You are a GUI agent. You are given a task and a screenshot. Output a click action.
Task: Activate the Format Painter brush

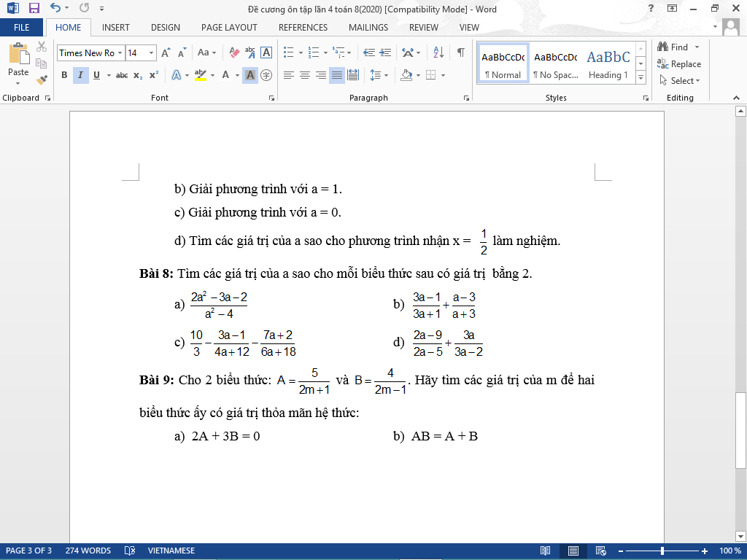pos(42,79)
